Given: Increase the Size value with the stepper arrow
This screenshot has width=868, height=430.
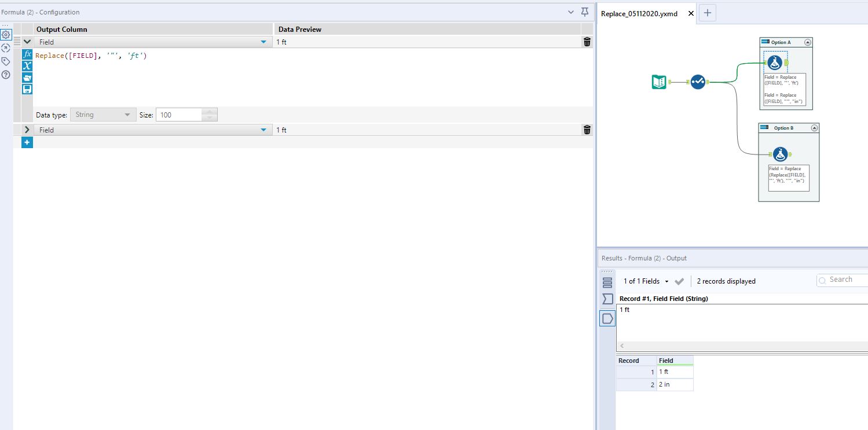Looking at the screenshot, I should coord(209,111).
